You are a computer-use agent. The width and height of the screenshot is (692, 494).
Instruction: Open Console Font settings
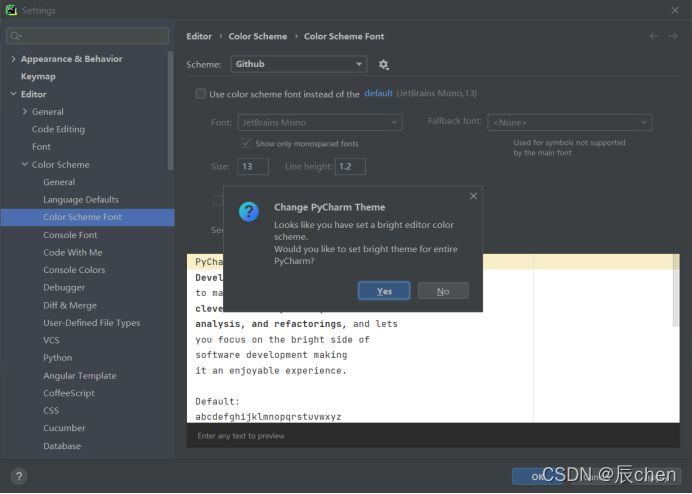(x=70, y=235)
